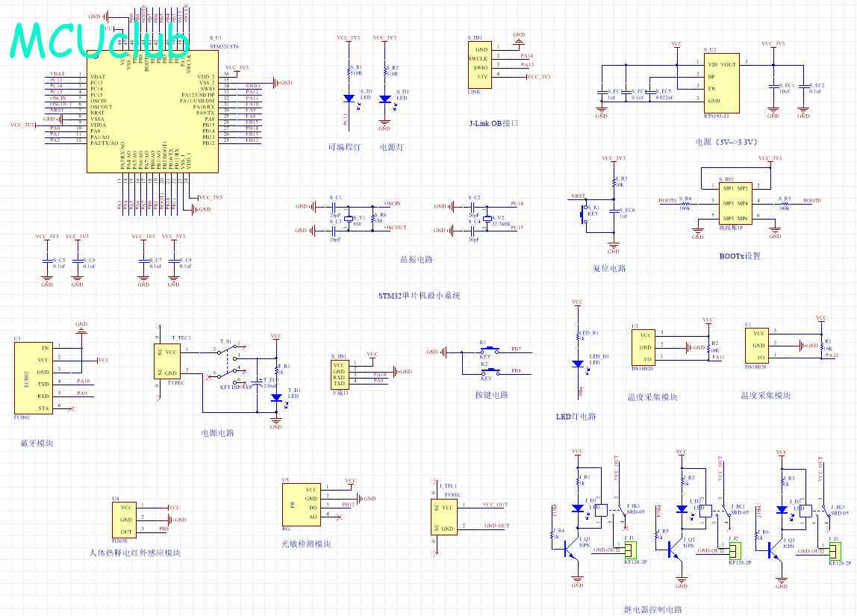Image resolution: width=857 pixels, height=616 pixels.
Task: Click the 'GND-OUT' net label at J_TEC1
Action: [496, 526]
